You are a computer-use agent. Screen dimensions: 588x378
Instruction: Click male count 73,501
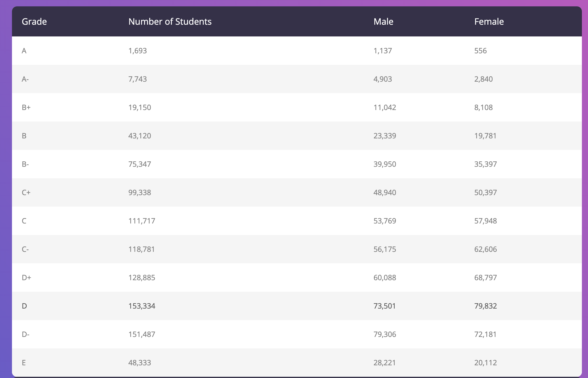(x=385, y=306)
